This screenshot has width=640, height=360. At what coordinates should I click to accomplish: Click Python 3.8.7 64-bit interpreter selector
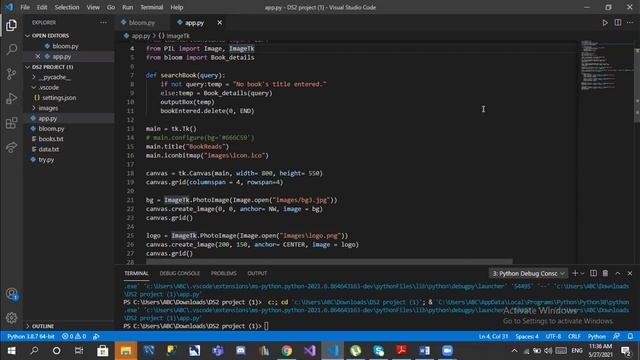31,336
